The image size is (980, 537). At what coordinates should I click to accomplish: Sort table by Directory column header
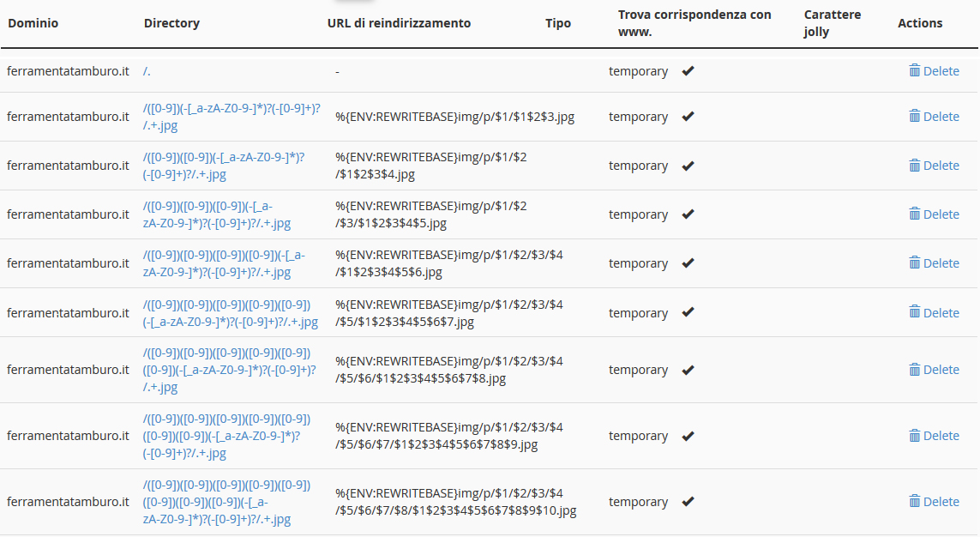(171, 23)
